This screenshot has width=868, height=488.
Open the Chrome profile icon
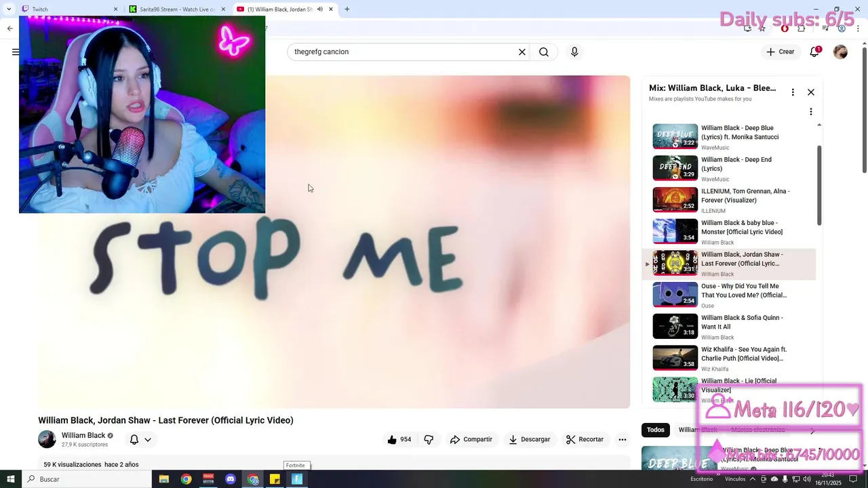842,28
